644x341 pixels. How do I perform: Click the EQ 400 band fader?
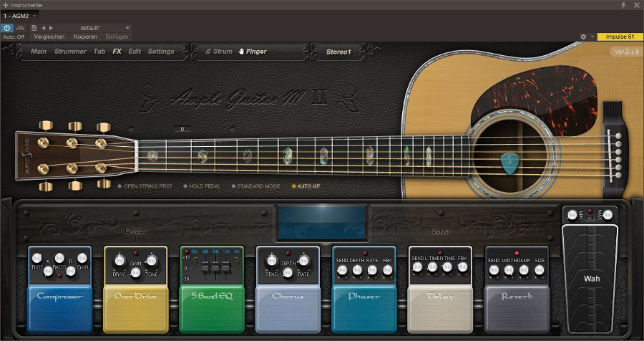pyautogui.click(x=205, y=268)
